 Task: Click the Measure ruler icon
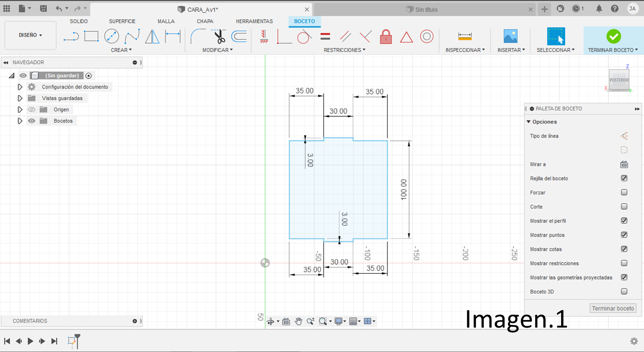[465, 36]
